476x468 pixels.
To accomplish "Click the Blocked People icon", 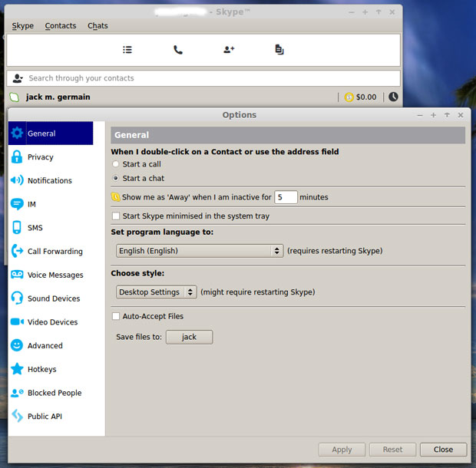I will (x=17, y=393).
